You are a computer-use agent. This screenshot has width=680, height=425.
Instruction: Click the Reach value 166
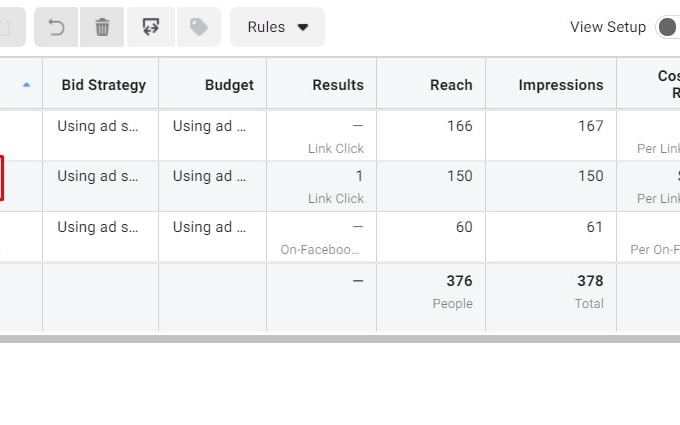click(x=460, y=126)
